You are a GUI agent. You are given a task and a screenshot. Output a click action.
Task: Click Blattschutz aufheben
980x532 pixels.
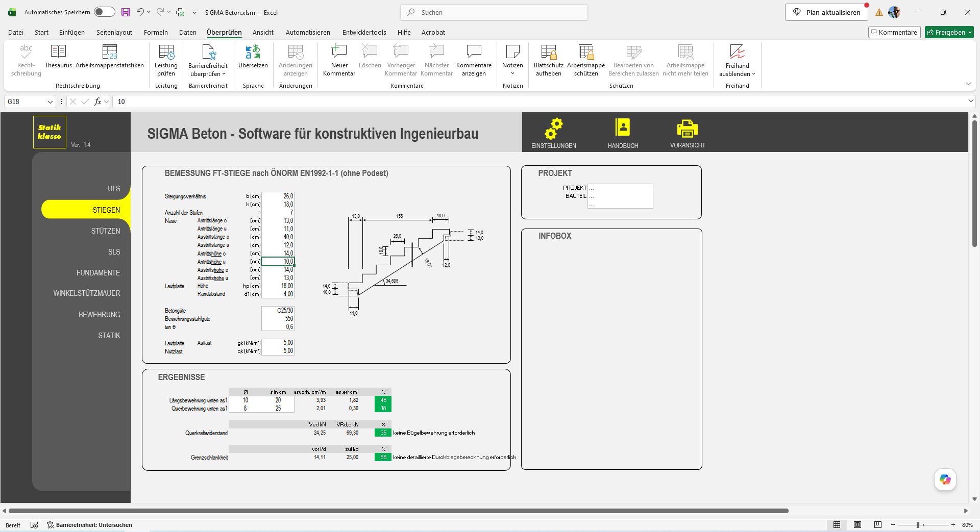point(549,61)
